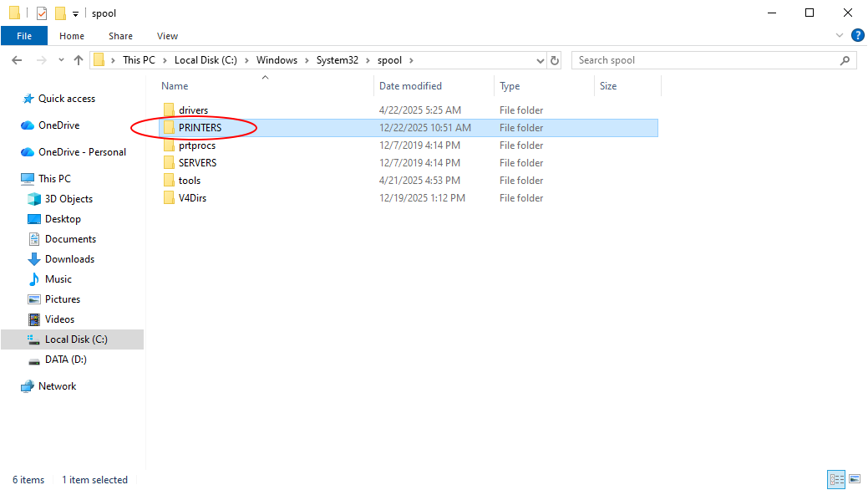Switch to details view button
This screenshot has height=490, width=868.
835,480
